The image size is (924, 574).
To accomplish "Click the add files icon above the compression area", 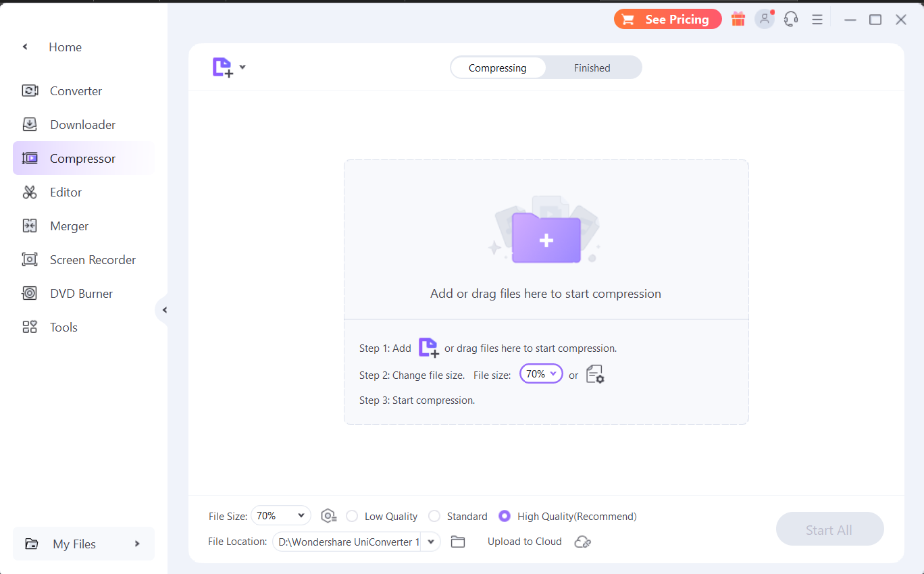I will pos(223,67).
